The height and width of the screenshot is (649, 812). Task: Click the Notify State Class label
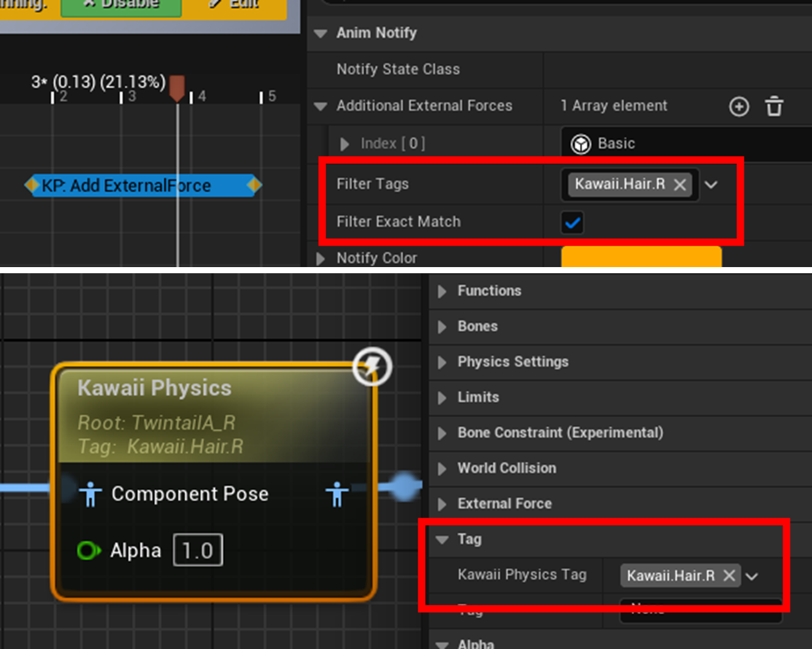click(x=398, y=69)
